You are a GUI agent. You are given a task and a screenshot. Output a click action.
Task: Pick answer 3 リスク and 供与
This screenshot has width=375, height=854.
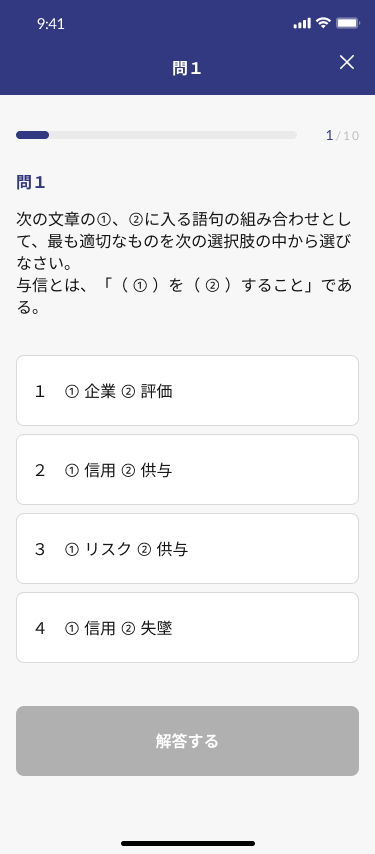click(x=187, y=548)
